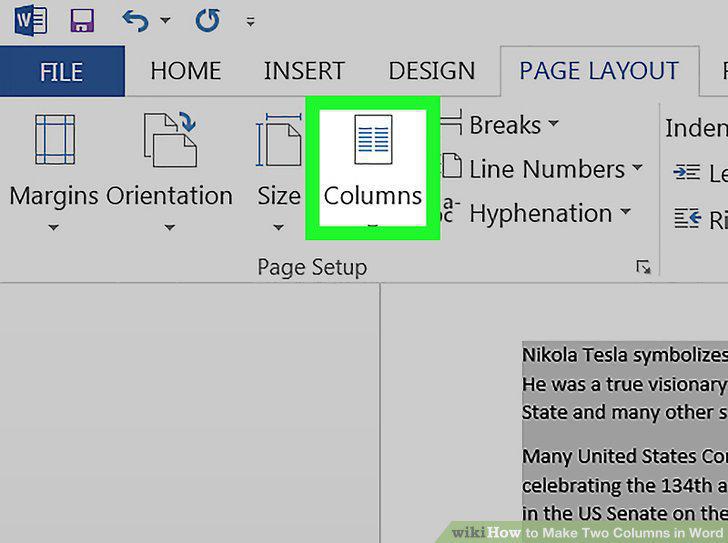Click the Hyphenation icon
This screenshot has height=543, width=728.
450,210
